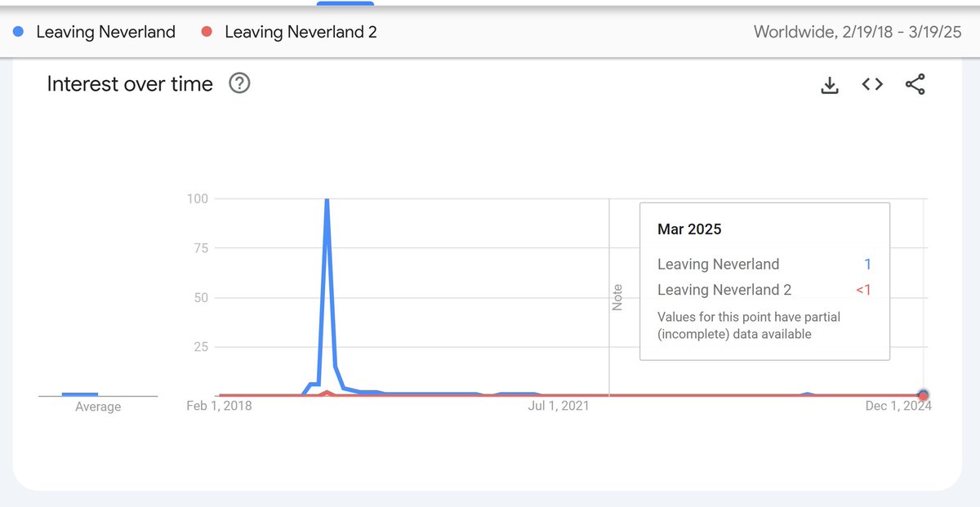Select the Leaving Neverland search term
This screenshot has height=507, width=980.
pos(105,32)
